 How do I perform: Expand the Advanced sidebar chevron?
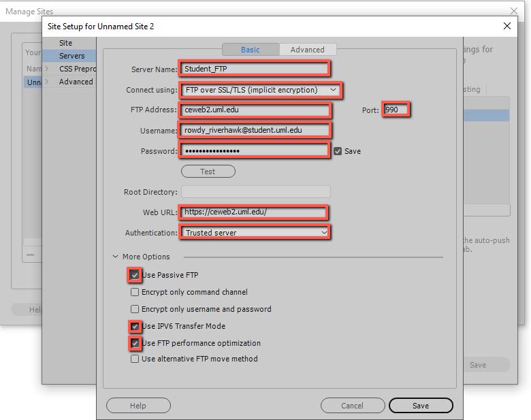click(47, 82)
